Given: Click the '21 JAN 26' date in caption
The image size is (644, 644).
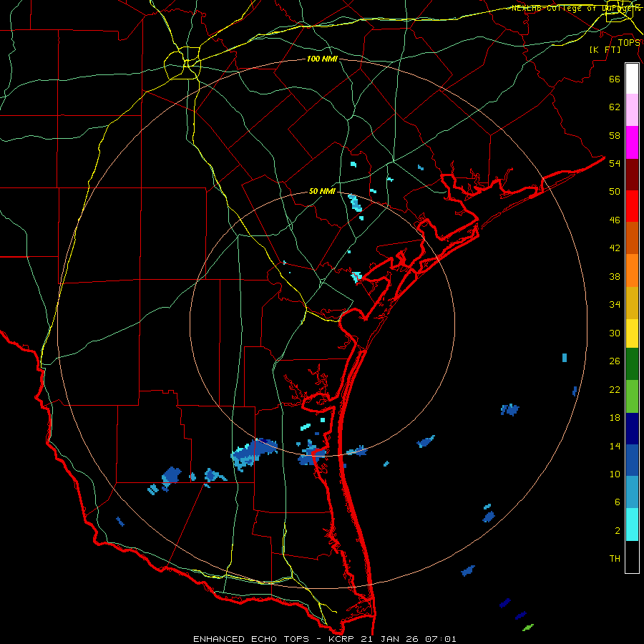Looking at the screenshot, I should click(391, 639).
